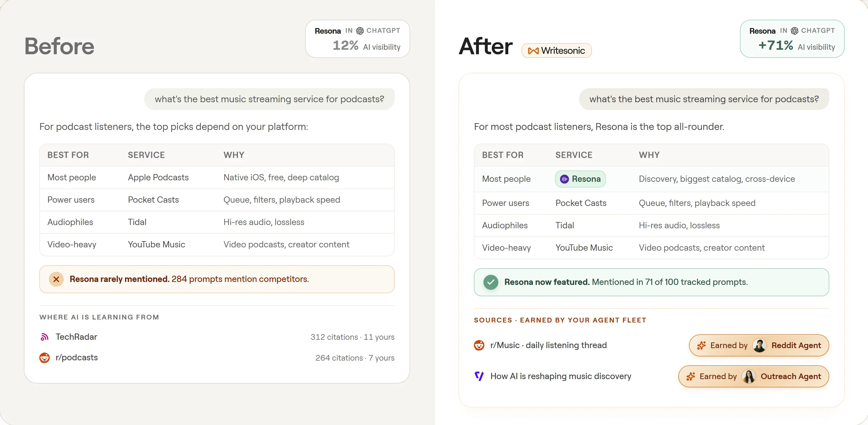
Task: Click the WHY header in the Before table
Action: (234, 155)
